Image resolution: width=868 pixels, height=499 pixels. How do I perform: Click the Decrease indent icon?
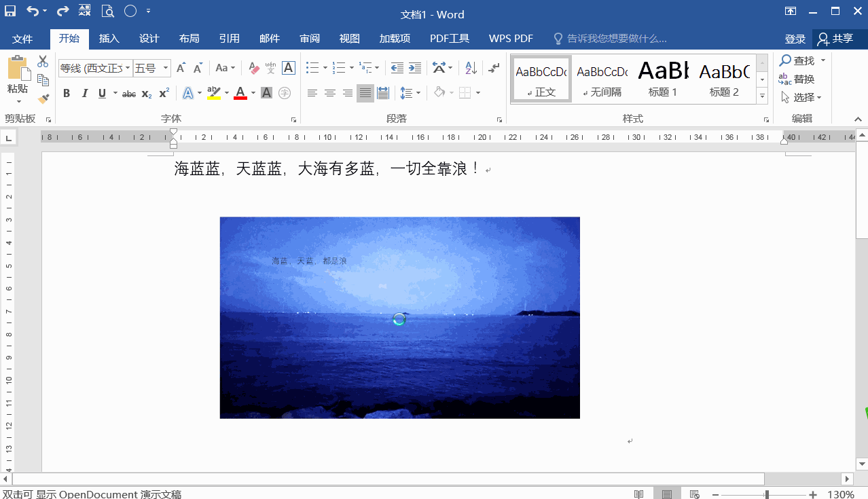(397, 68)
